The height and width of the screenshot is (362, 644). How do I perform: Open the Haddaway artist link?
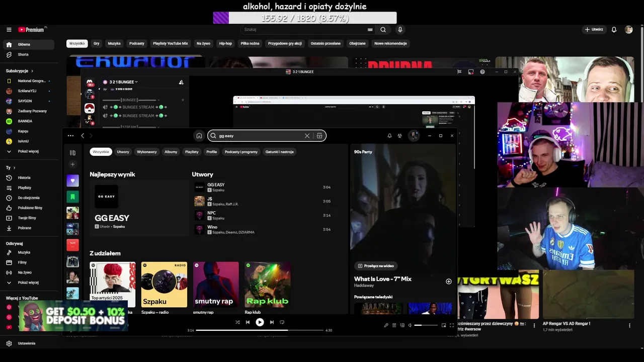point(364,286)
